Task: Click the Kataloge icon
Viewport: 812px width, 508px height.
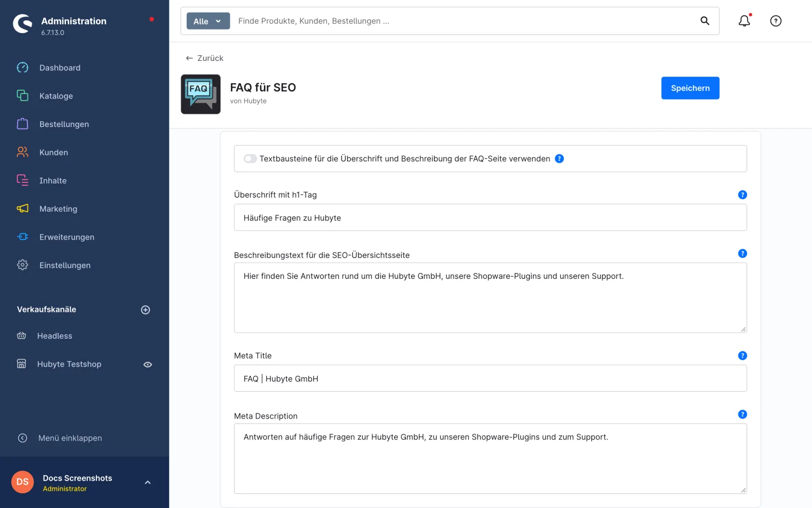Action: coord(22,96)
